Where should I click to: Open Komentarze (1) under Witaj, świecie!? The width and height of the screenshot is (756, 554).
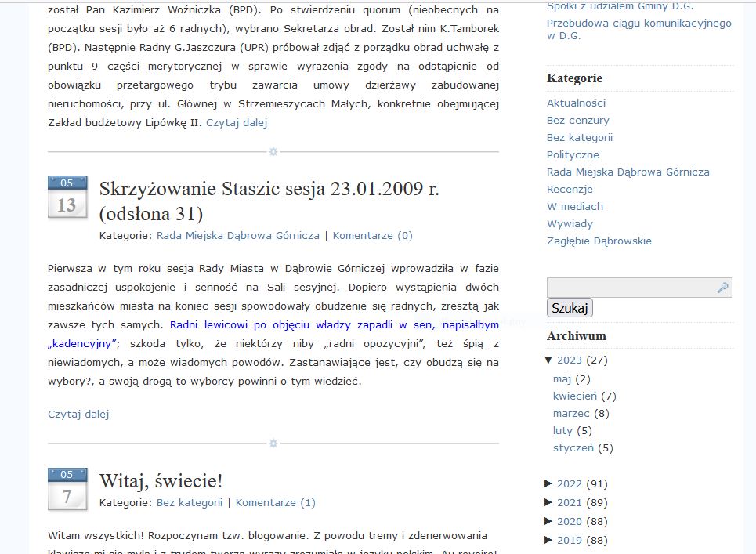(275, 502)
